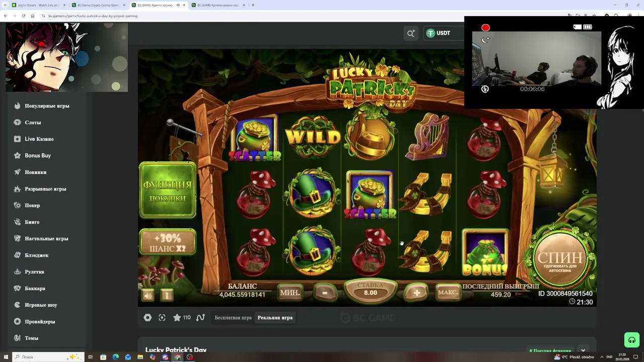Open Рулетка in the sidebar

click(35, 271)
